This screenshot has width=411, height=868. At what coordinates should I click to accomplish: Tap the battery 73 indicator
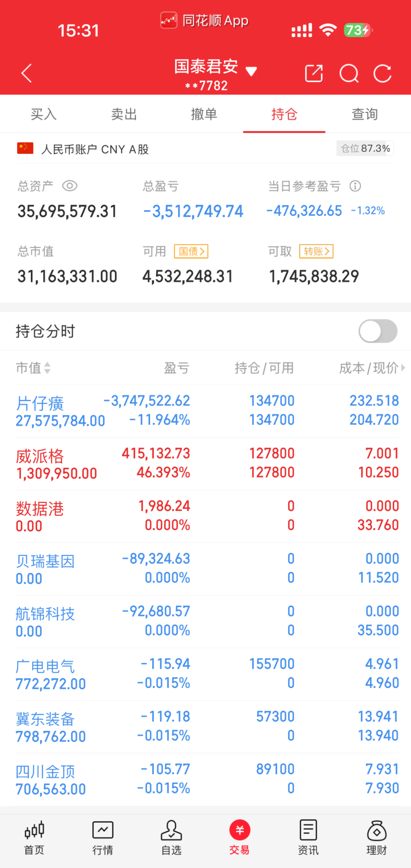pos(358,30)
